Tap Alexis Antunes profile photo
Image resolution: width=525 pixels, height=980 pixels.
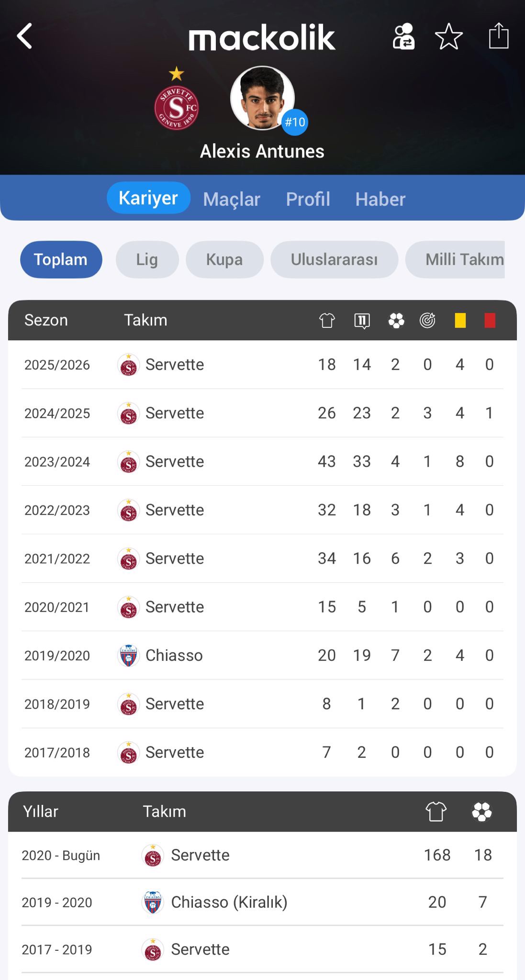click(x=262, y=98)
